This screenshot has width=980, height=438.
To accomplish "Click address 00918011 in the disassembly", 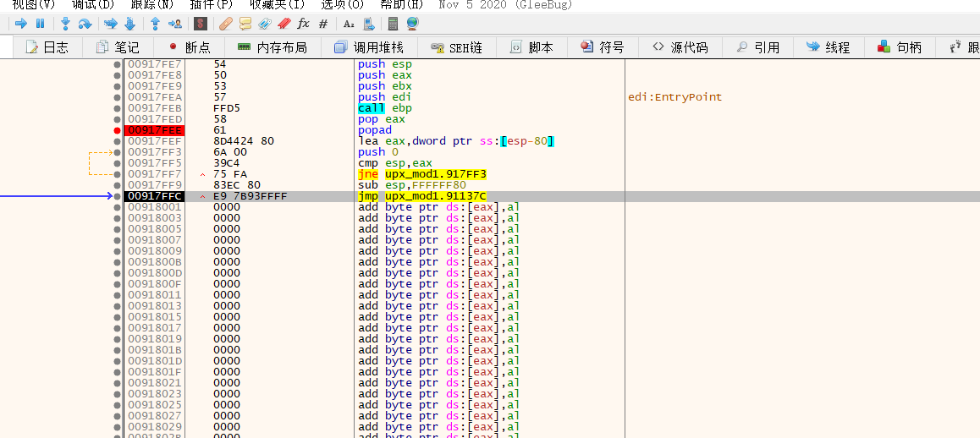I will click(x=154, y=295).
